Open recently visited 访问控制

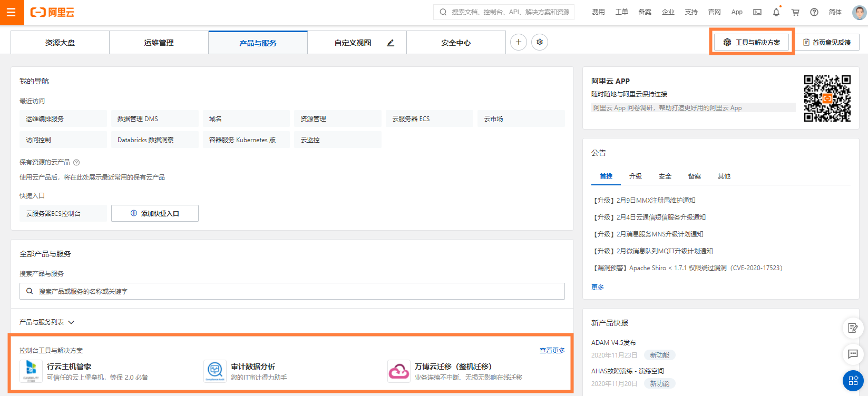pos(63,140)
